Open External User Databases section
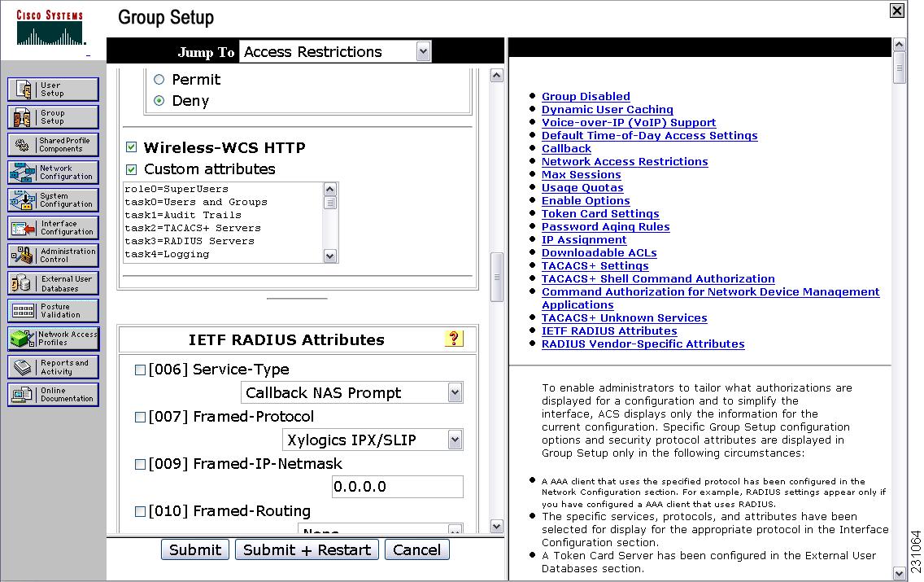Screen dimensions: 924x582 [53, 283]
